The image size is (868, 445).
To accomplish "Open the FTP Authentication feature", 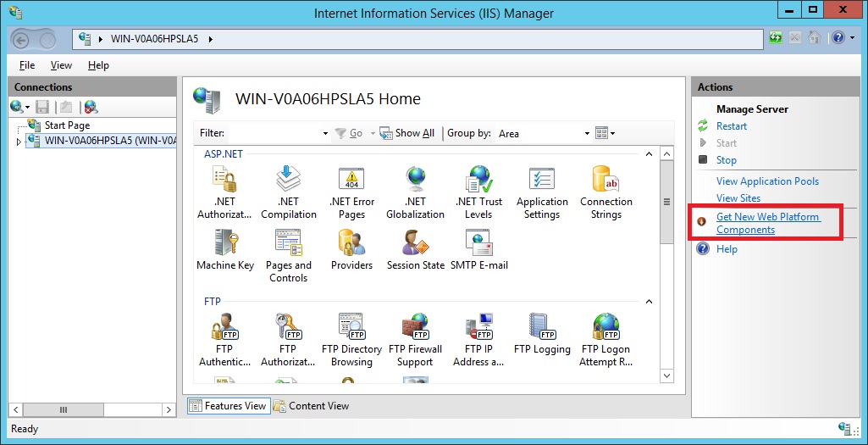I will (224, 340).
